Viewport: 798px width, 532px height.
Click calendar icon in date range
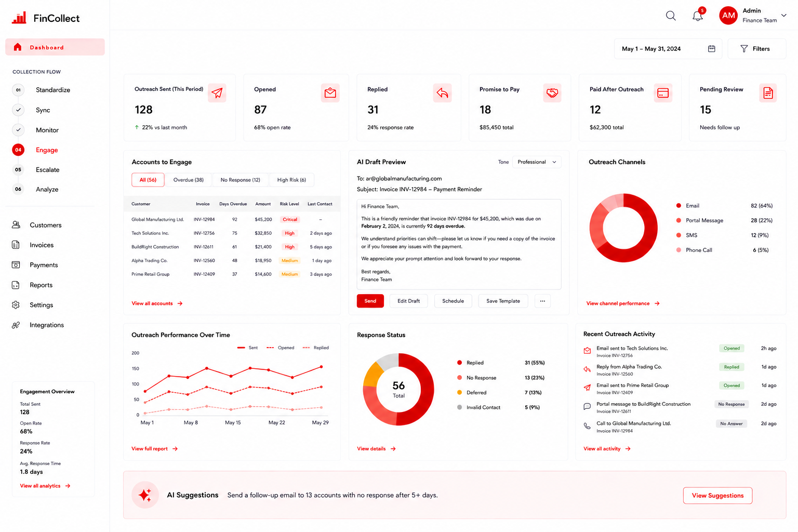coord(712,49)
